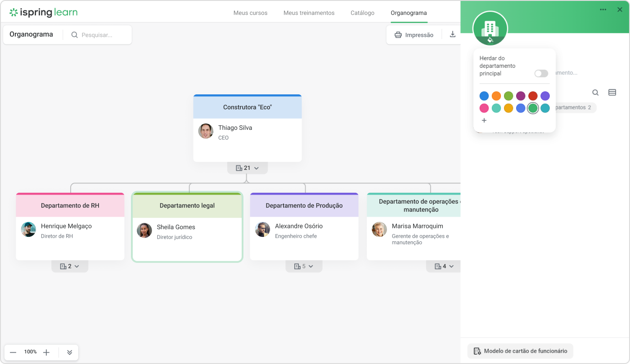Expand the 21 subdepartments under Construtora Eco
Screen dimensions: 630x364
247,168
